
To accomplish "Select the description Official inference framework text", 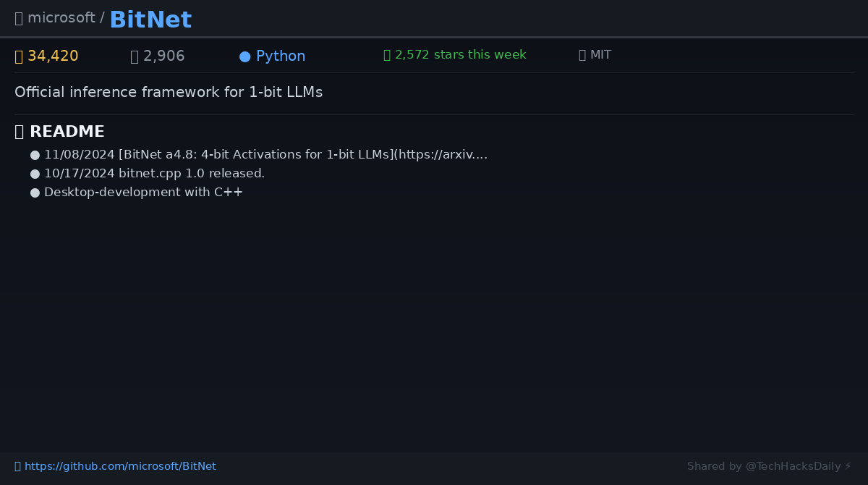I will (x=169, y=92).
